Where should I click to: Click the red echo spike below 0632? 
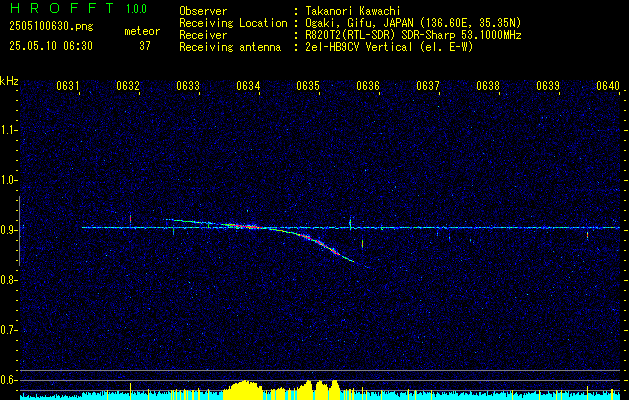click(130, 219)
